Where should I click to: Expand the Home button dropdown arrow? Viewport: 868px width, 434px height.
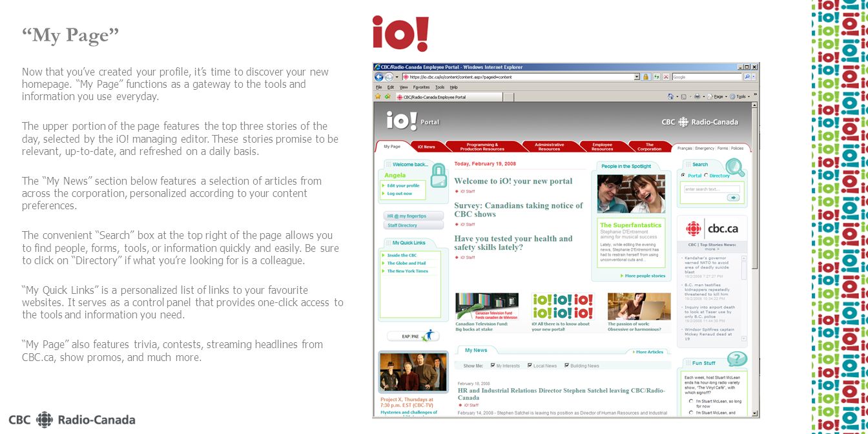coord(677,97)
